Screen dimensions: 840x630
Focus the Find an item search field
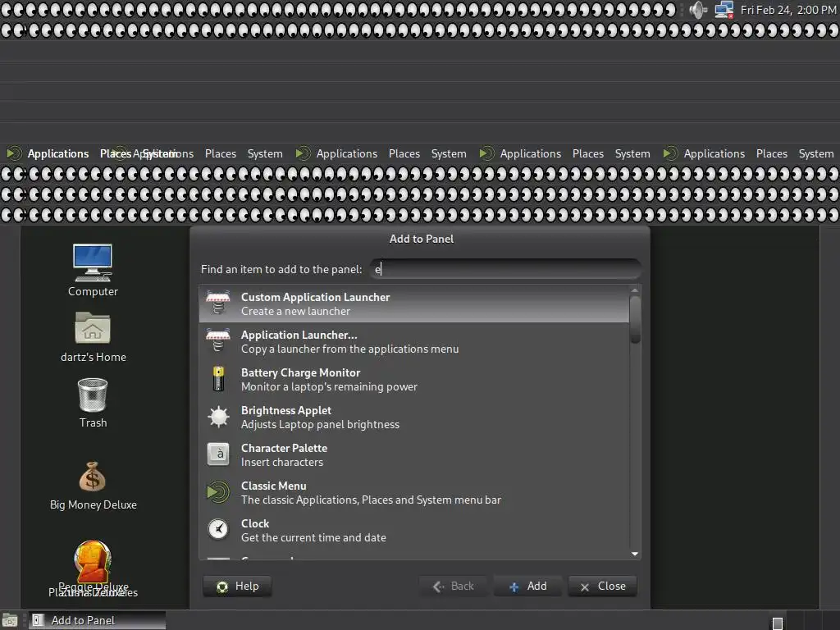[505, 269]
